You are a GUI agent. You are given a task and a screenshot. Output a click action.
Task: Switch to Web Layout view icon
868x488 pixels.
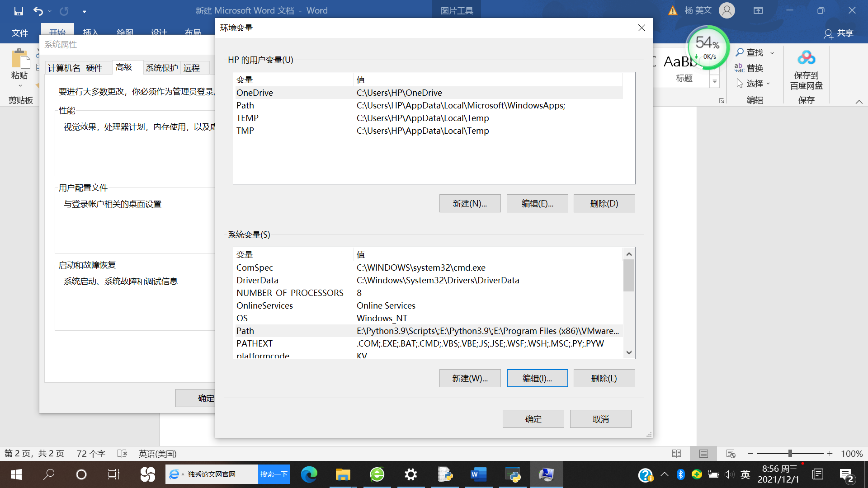(x=731, y=453)
